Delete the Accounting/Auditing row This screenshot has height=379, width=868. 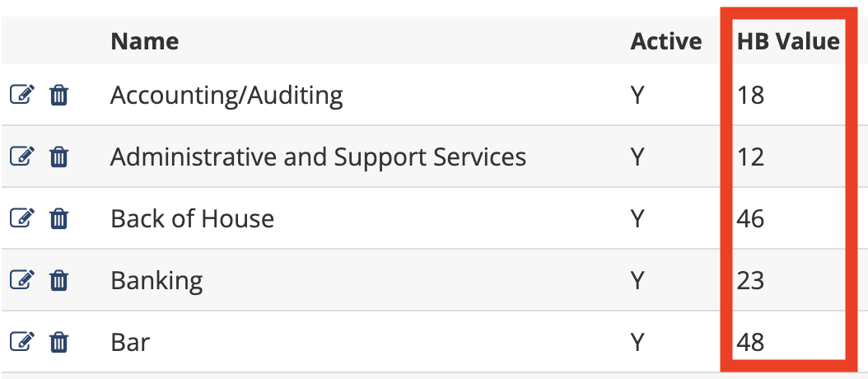pos(58,95)
